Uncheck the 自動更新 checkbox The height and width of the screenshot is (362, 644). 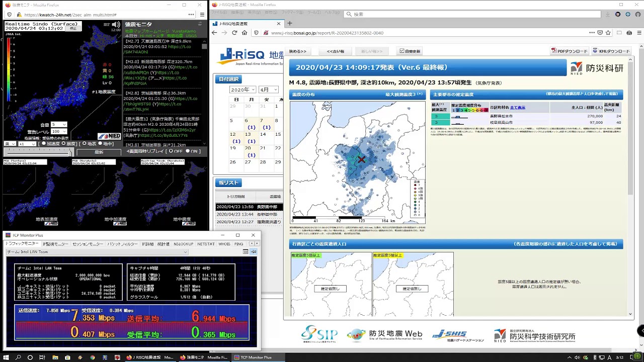coord(401,51)
